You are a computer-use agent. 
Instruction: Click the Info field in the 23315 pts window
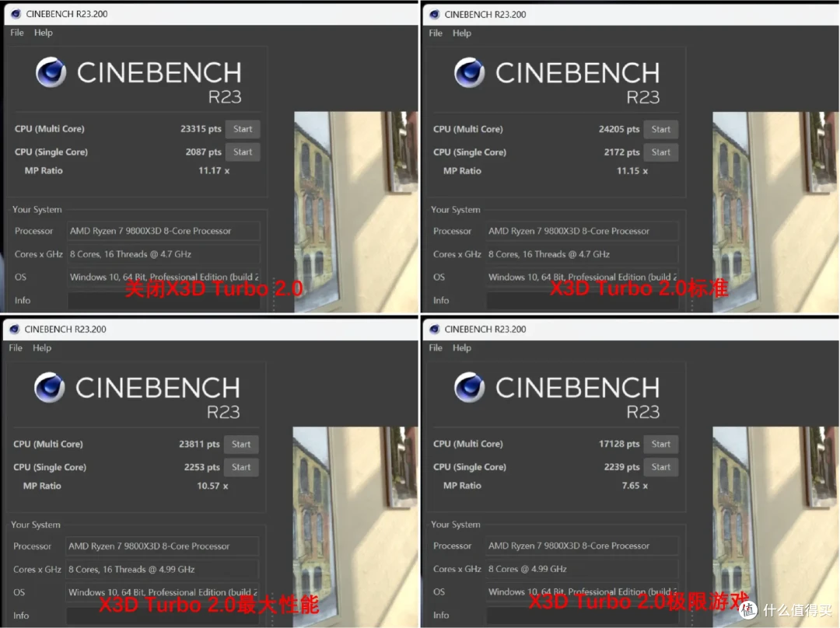(163, 300)
